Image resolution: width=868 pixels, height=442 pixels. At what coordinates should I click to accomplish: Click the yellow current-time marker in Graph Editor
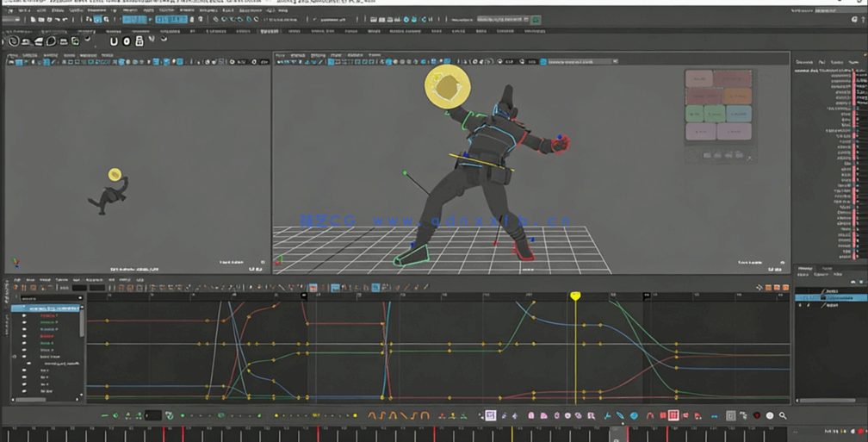pyautogui.click(x=575, y=296)
